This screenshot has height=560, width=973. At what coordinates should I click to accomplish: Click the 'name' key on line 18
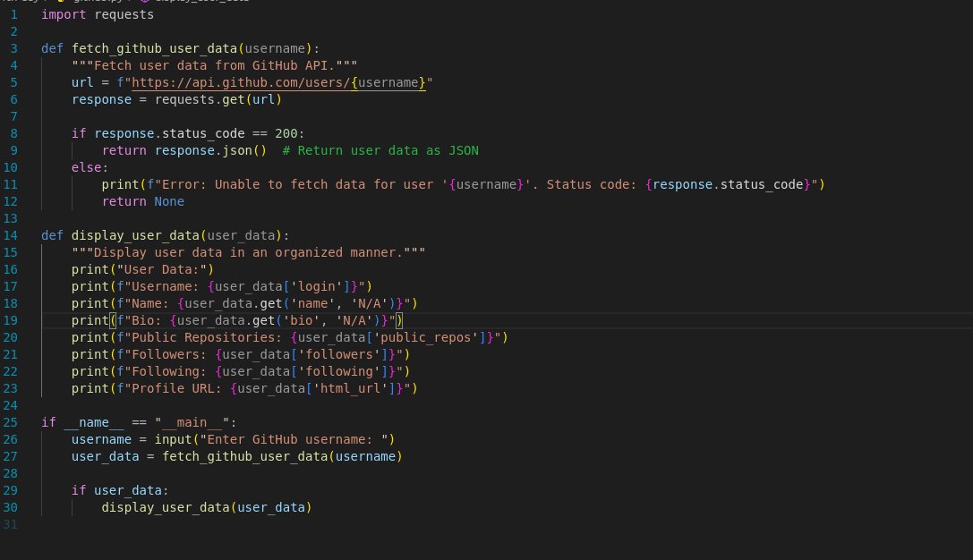(x=312, y=303)
